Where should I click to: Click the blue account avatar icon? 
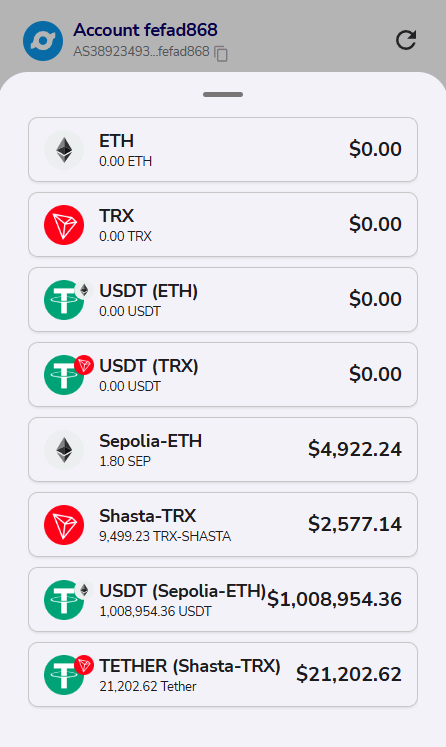tap(43, 41)
